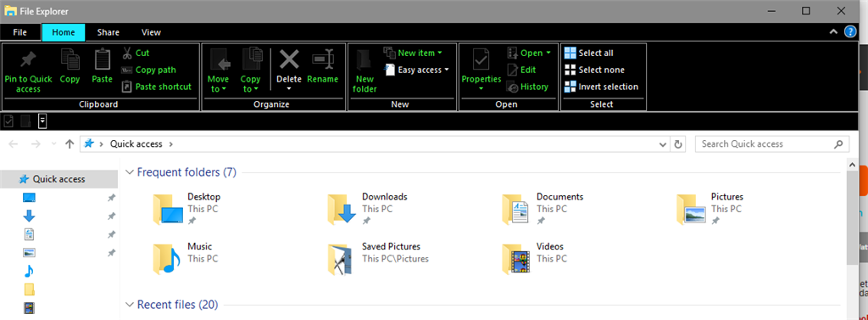This screenshot has width=868, height=320.
Task: Click the Cut scissors icon
Action: tap(127, 53)
